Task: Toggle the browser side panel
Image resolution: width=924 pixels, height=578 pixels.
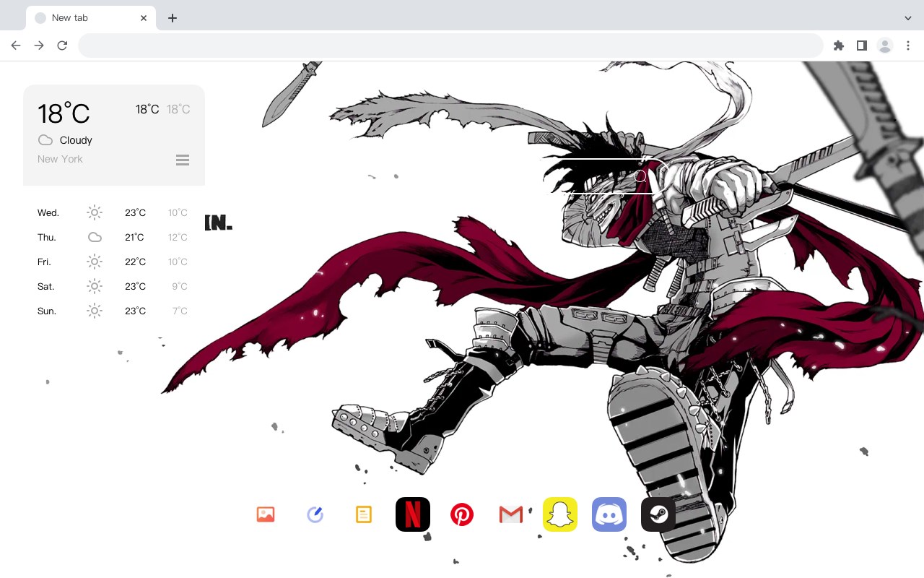Action: point(861,46)
